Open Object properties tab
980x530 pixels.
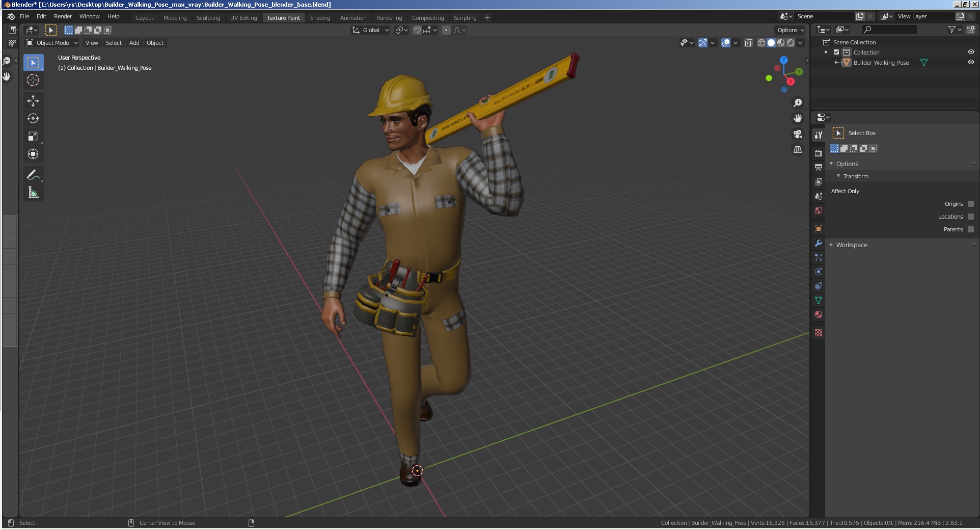point(819,228)
